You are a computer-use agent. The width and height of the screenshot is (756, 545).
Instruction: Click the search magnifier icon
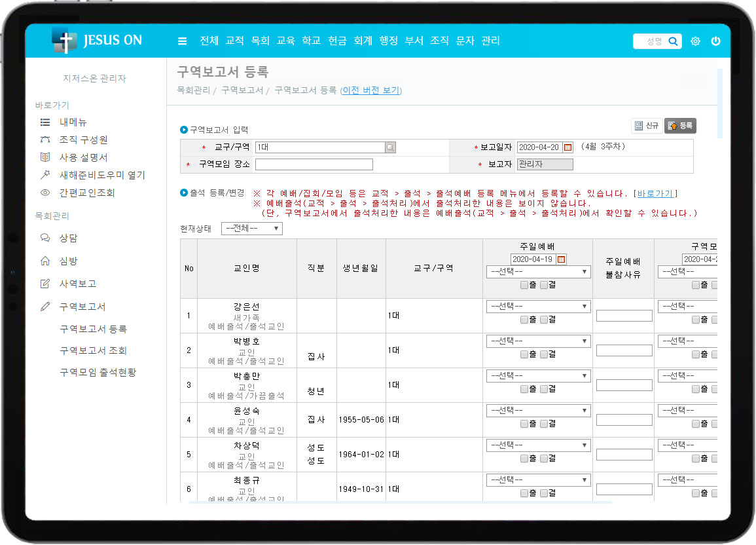click(x=673, y=41)
